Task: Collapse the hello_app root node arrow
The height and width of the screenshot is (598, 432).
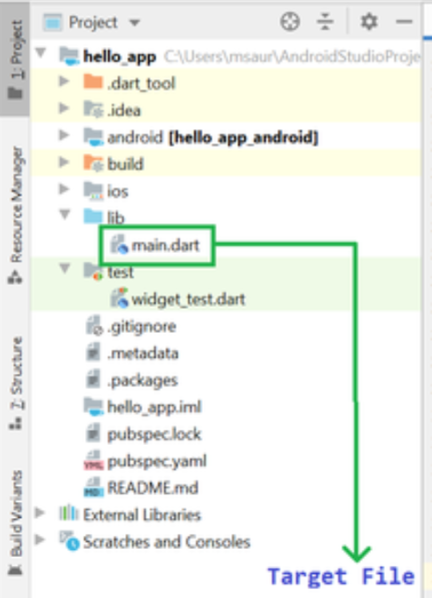Action: coord(41,52)
